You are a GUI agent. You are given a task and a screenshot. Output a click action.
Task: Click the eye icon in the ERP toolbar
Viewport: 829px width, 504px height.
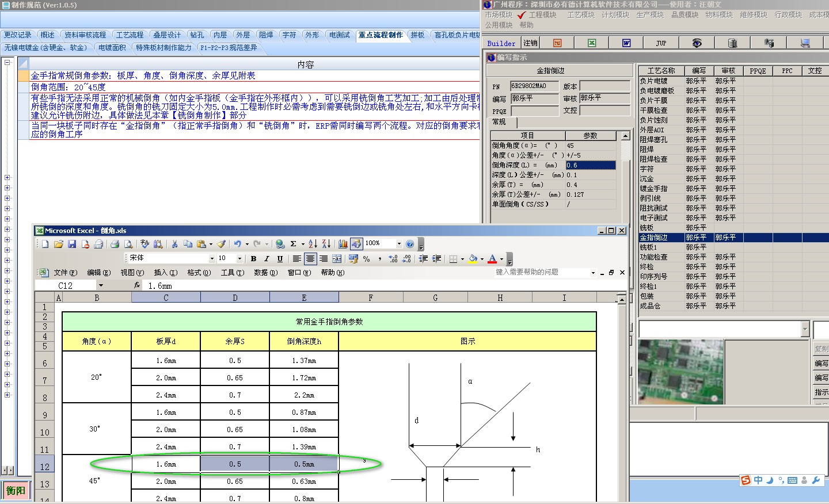tap(697, 43)
